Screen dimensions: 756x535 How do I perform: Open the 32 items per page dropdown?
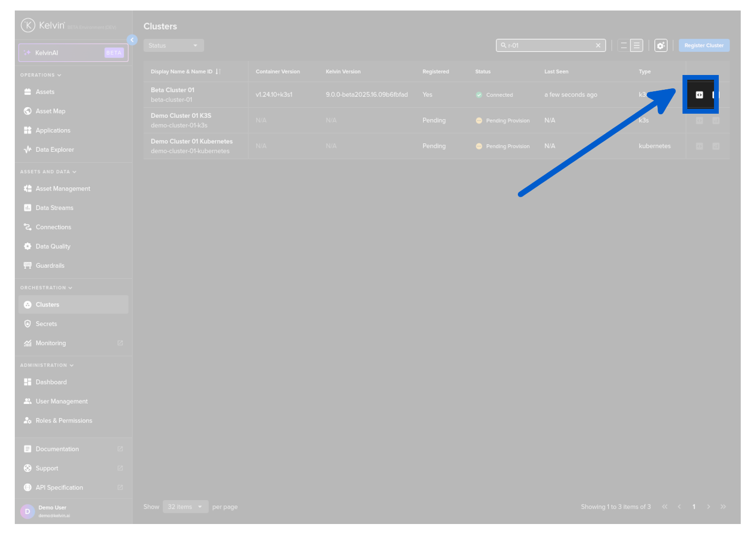(185, 507)
